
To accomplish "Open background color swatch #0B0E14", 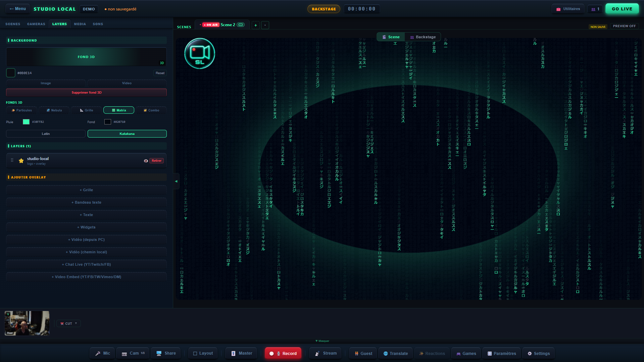I will (x=11, y=73).
